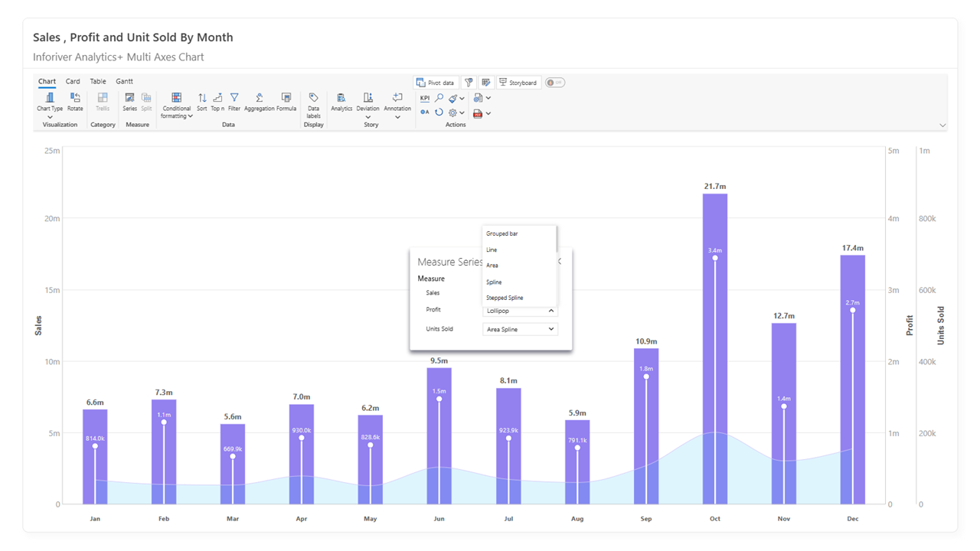Toggle Data labels display
The width and height of the screenshot is (980, 551).
pos(313,106)
